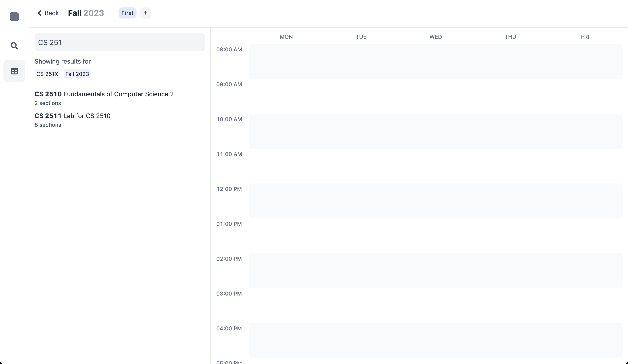Click the CS 251X filter chip
This screenshot has height=364, width=628.
point(47,74)
